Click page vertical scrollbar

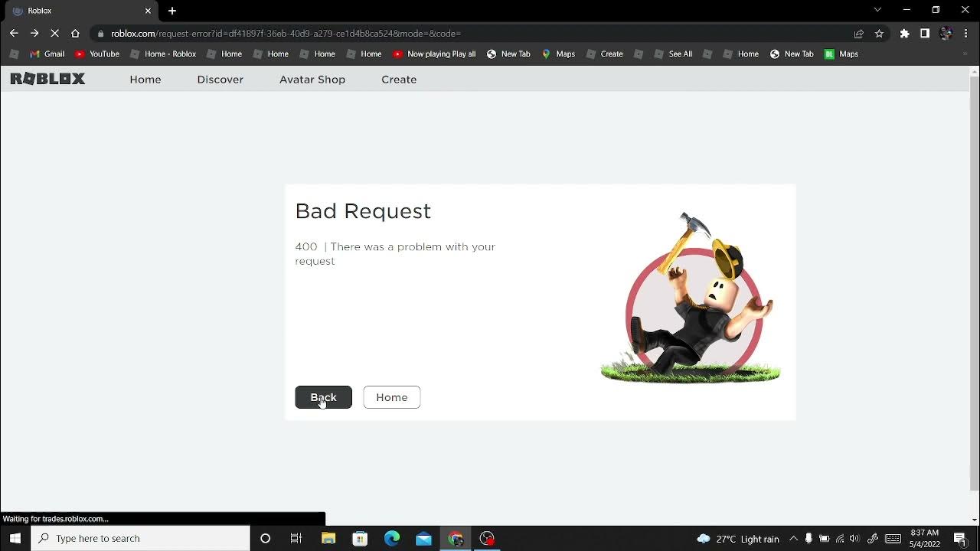click(x=974, y=283)
